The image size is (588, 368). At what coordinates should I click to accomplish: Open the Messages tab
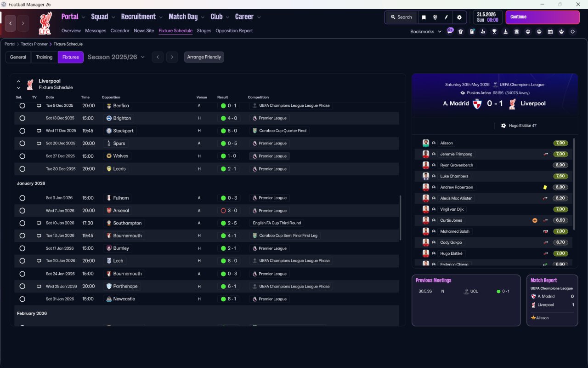click(x=96, y=31)
